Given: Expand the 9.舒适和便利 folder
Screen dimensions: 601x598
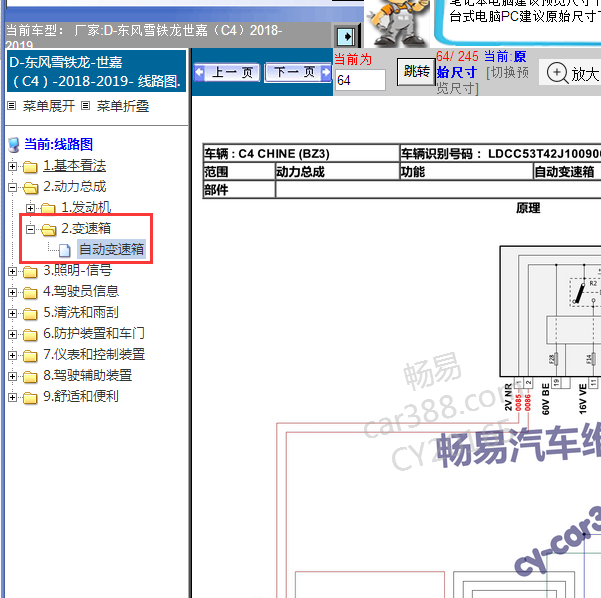Looking at the screenshot, I should (12, 397).
